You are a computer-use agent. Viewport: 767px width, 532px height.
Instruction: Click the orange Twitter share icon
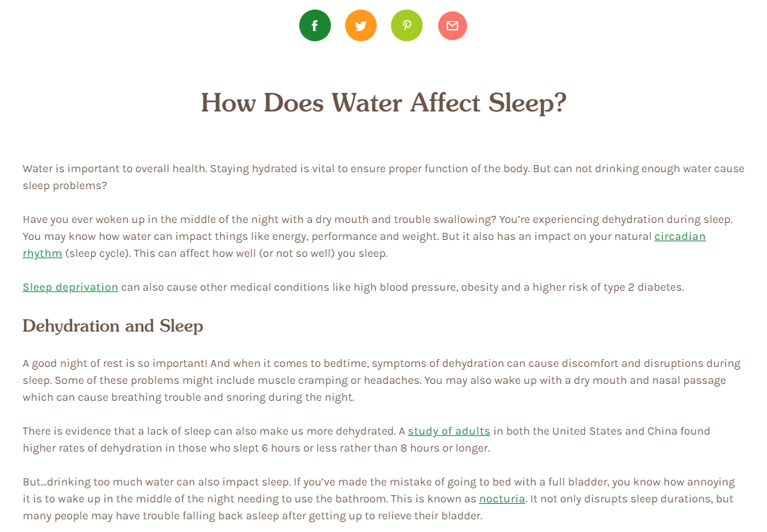coord(361,25)
